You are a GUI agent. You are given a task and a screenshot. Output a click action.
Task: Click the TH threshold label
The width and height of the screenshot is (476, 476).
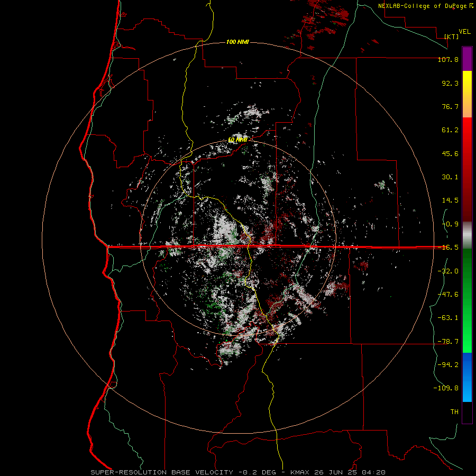(454, 412)
